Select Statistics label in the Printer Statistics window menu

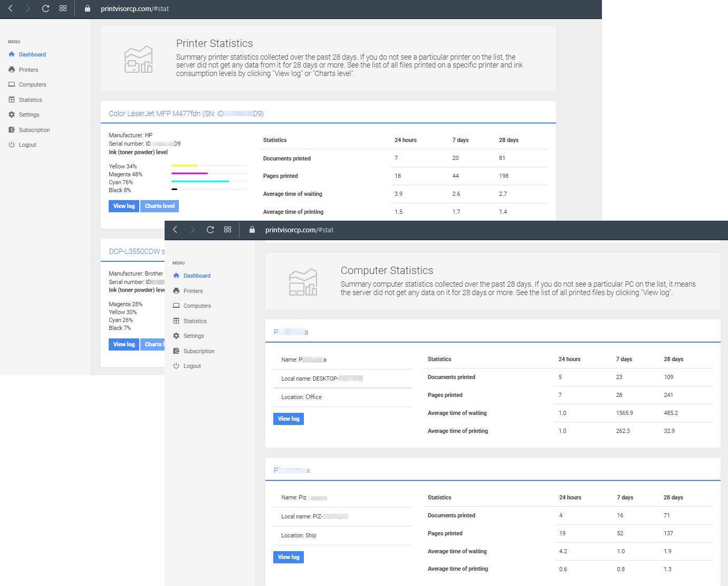tap(31, 100)
